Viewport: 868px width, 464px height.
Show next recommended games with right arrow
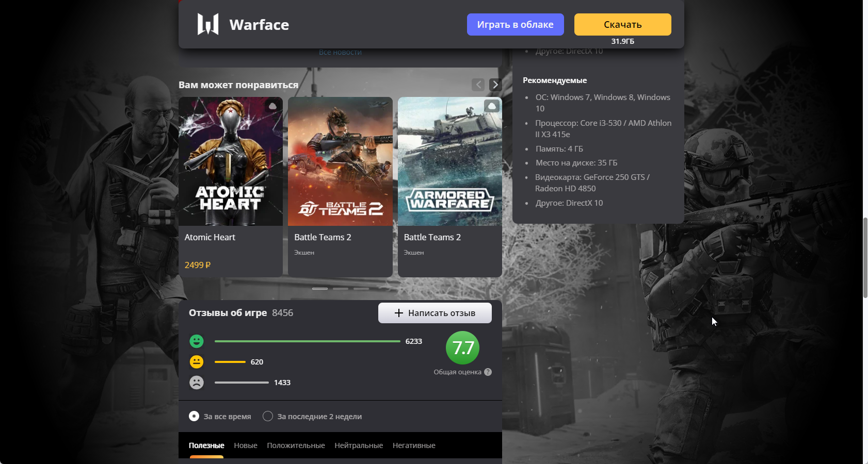coord(495,85)
